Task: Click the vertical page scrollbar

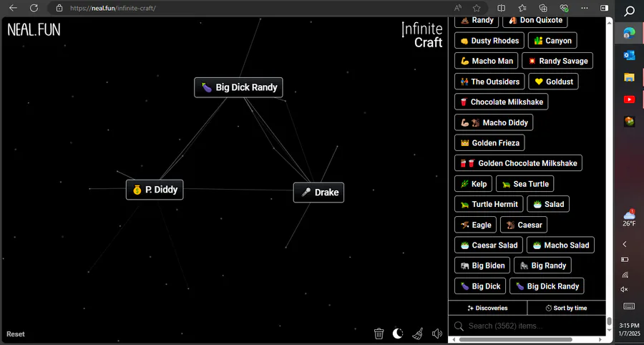Action: tap(610, 321)
